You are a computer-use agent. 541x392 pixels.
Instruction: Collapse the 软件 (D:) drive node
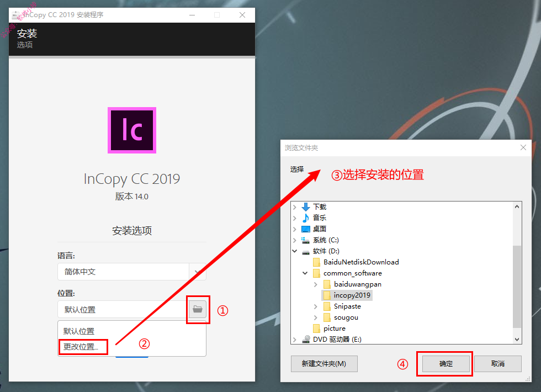point(295,251)
